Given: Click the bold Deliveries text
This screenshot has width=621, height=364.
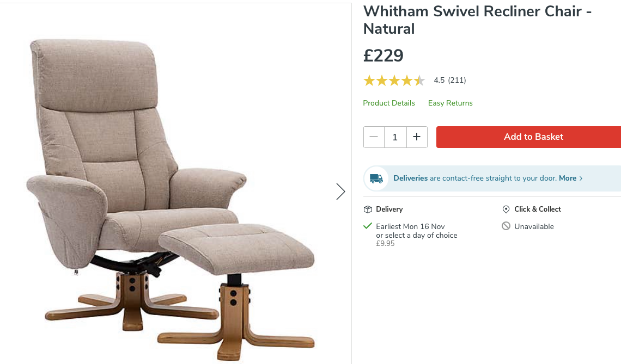Looking at the screenshot, I should pos(410,178).
